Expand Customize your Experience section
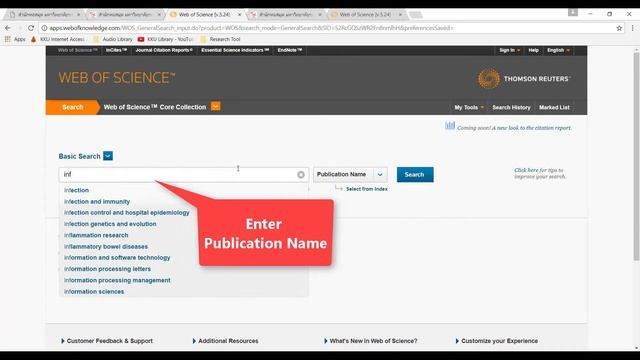 pos(496,341)
